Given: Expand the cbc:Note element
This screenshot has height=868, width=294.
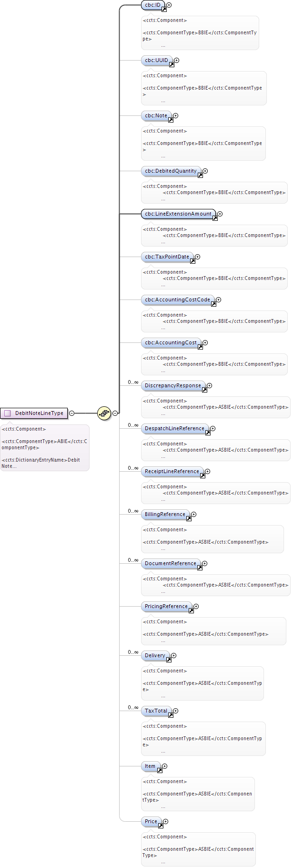Looking at the screenshot, I should pos(176,115).
